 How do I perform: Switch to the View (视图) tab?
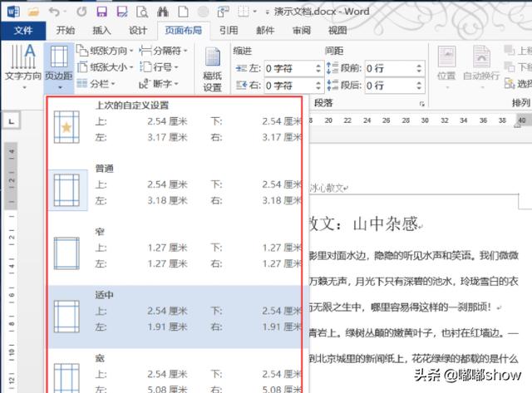(337, 31)
